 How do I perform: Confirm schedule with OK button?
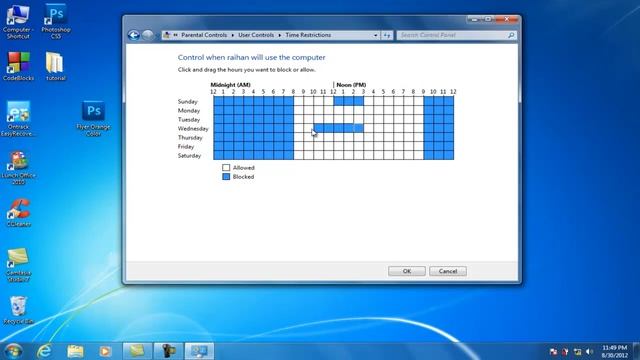[x=407, y=271]
